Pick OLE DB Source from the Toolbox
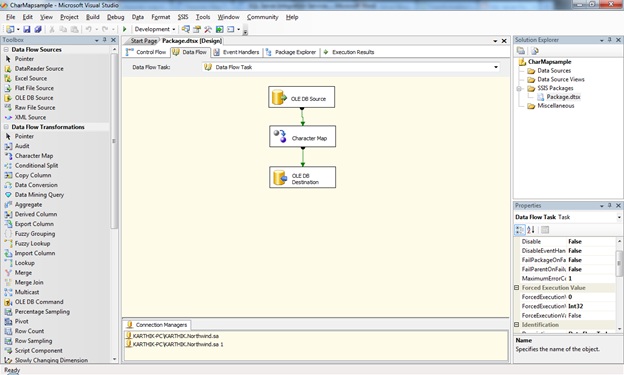The width and height of the screenshot is (624, 375). 34,98
